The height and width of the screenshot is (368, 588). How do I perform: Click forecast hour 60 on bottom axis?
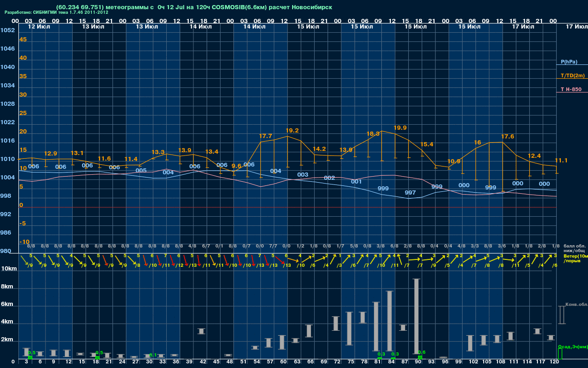(x=283, y=362)
